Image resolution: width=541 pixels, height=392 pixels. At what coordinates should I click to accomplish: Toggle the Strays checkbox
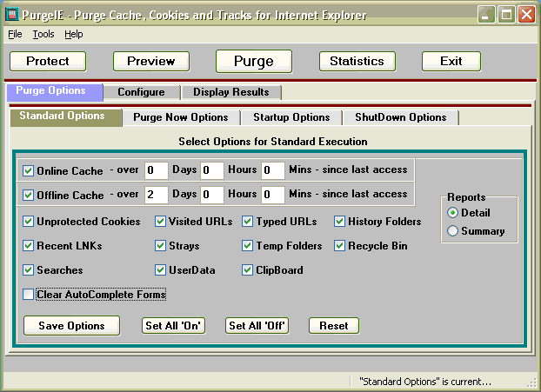pyautogui.click(x=160, y=245)
